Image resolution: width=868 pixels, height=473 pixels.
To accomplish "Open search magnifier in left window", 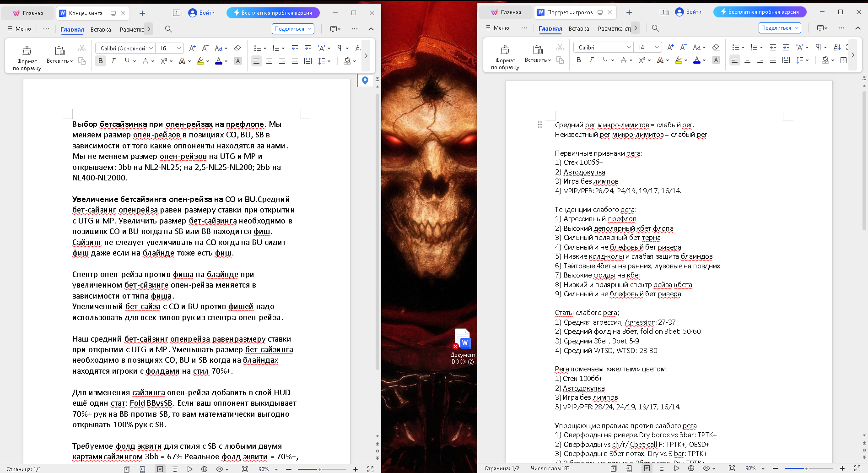I will pos(168,29).
